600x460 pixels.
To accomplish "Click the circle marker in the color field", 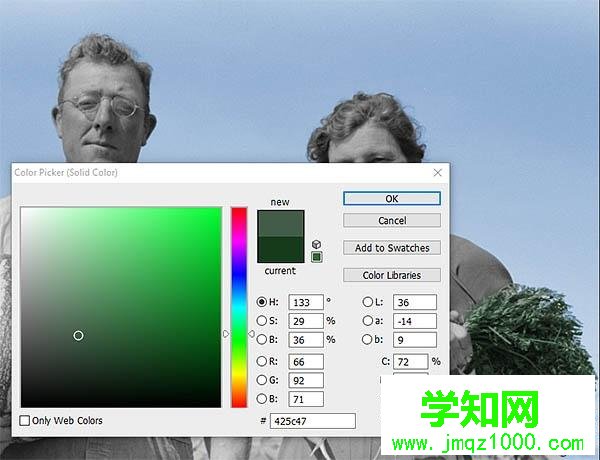I will (78, 336).
